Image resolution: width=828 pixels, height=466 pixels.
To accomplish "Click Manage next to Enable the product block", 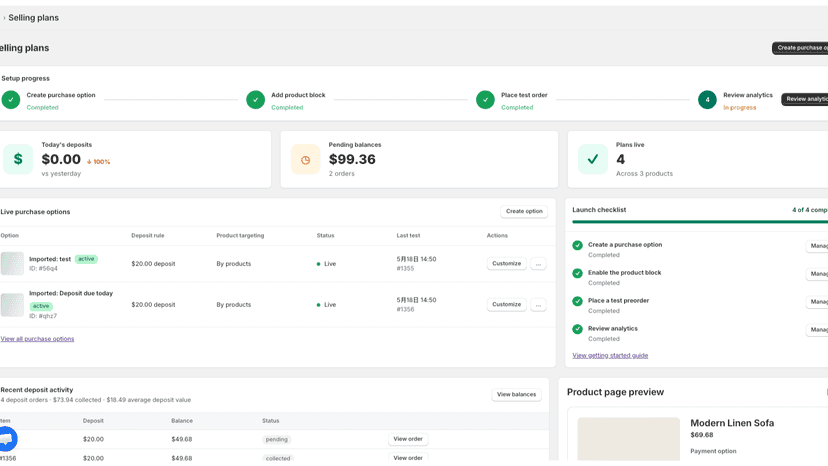I will 817,274.
